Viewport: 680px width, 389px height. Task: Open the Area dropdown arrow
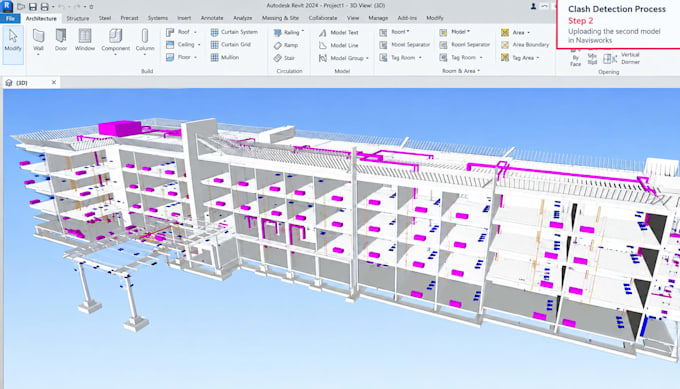(529, 33)
